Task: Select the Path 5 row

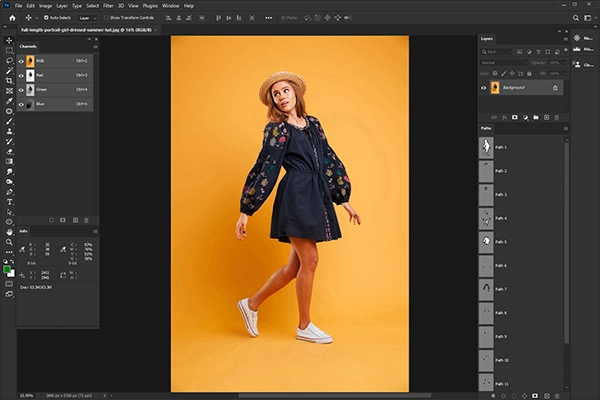Action: pos(521,242)
